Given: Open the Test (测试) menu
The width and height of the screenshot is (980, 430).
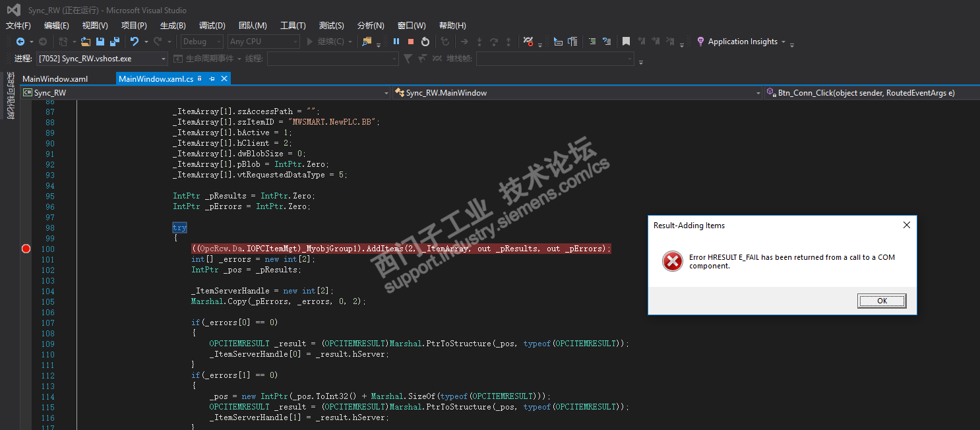Looking at the screenshot, I should click(x=331, y=26).
